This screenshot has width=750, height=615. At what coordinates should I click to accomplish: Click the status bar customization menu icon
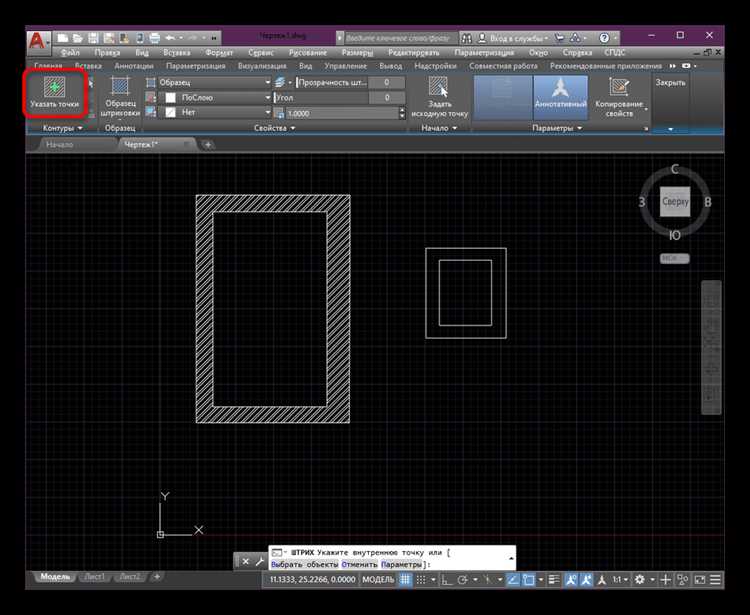pos(714,579)
